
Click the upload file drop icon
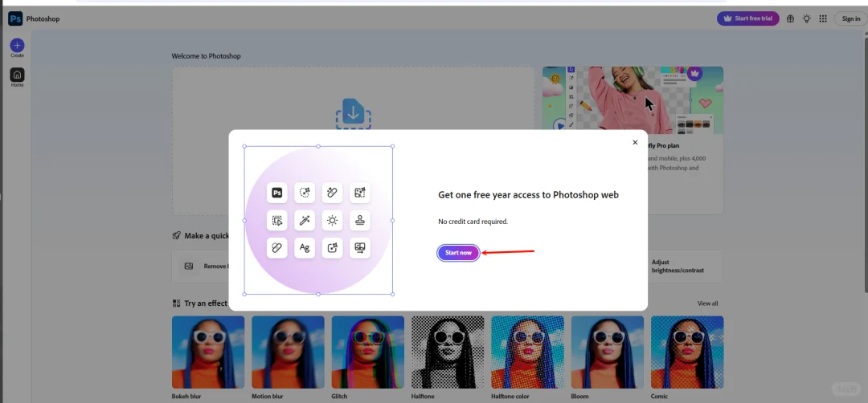(x=353, y=114)
